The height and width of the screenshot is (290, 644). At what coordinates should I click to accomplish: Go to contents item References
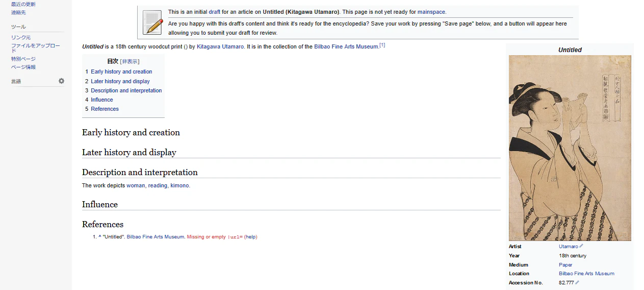(105, 109)
